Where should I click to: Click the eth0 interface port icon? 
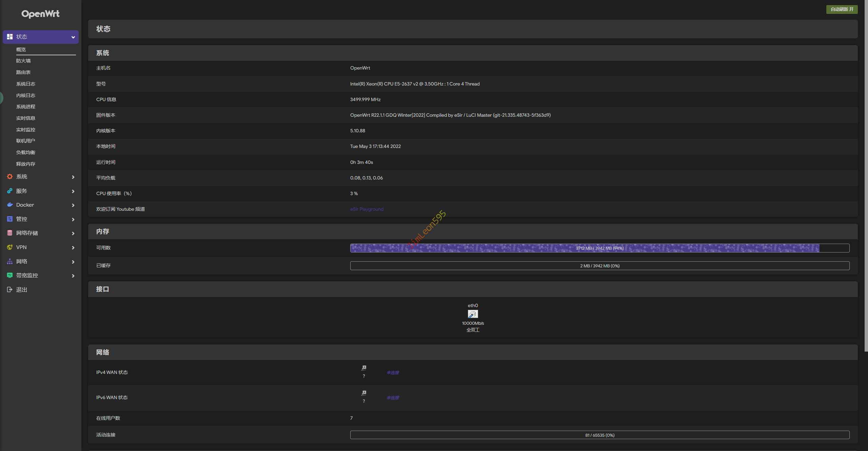pos(473,314)
